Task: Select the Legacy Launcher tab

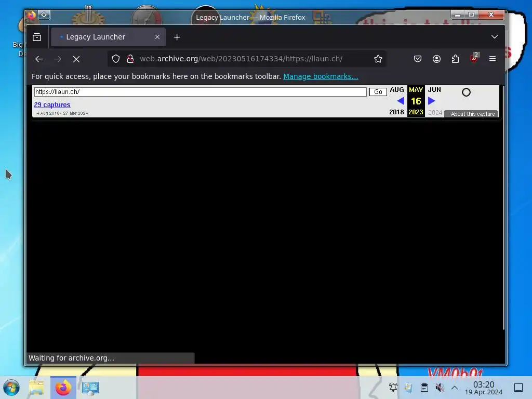Action: click(x=108, y=37)
